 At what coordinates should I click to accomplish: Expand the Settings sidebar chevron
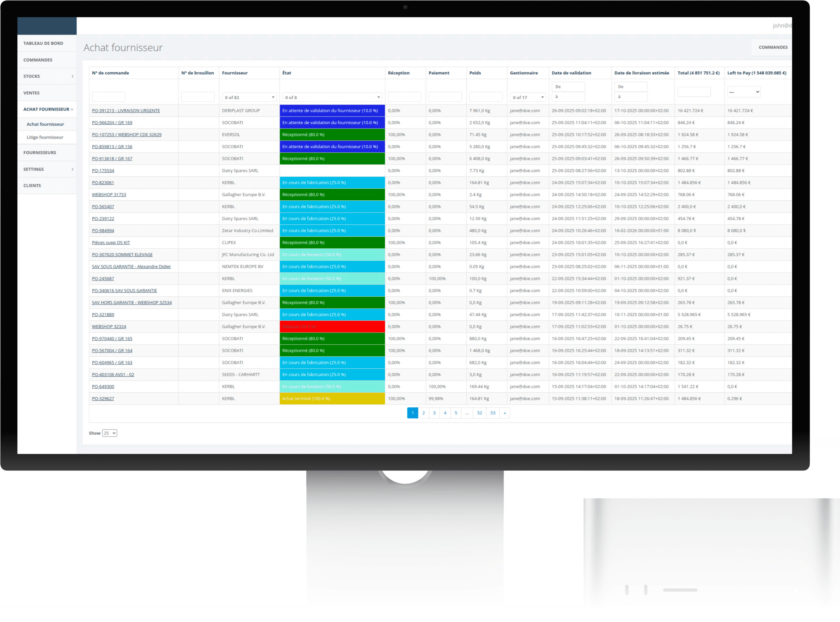72,169
